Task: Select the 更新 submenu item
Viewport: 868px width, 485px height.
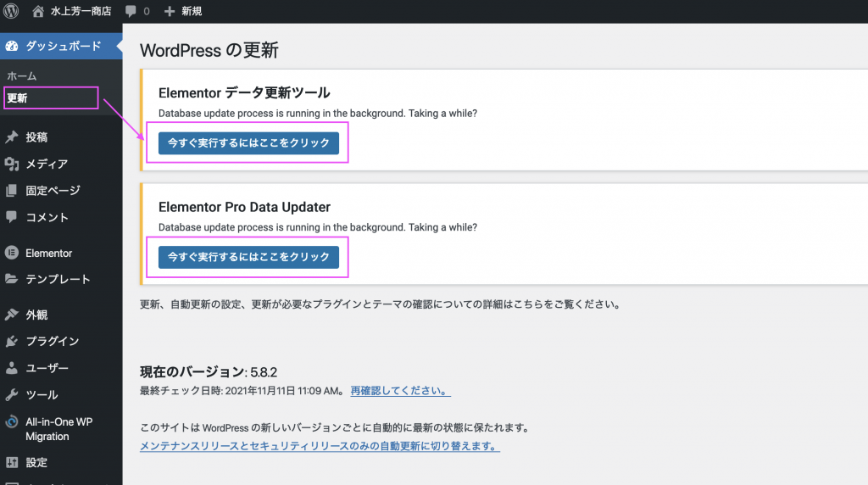Action: coord(18,98)
